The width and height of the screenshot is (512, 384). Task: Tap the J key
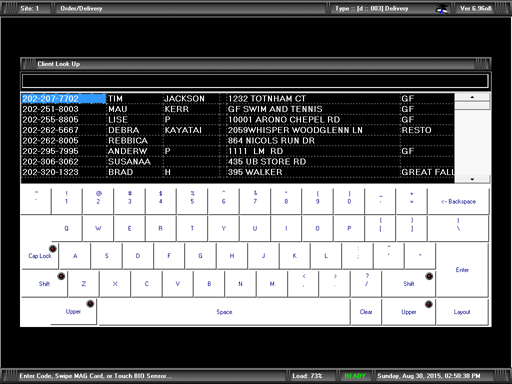(x=263, y=256)
